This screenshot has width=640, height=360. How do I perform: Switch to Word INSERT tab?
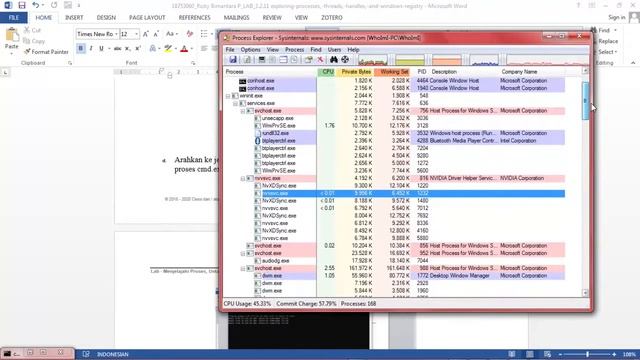coord(74,18)
